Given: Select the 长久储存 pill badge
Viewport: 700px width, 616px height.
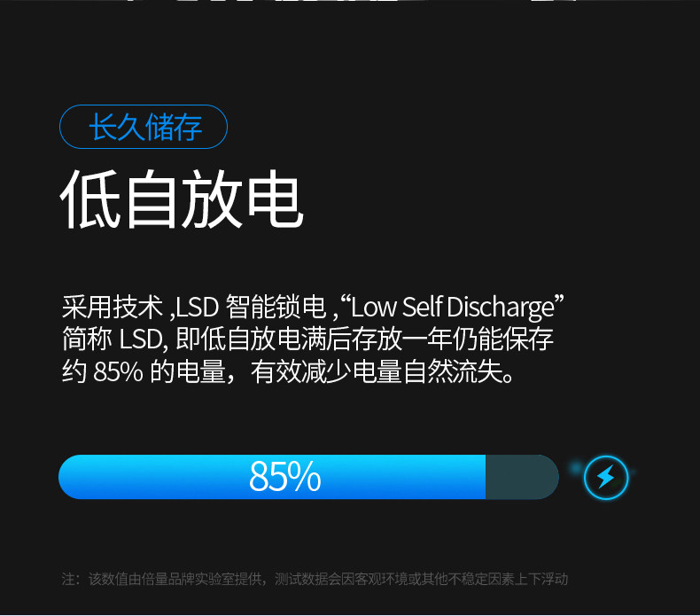Looking at the screenshot, I should (144, 127).
